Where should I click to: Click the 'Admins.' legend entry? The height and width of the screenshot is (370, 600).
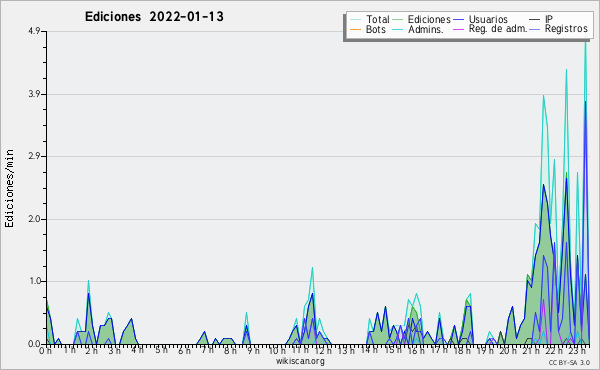pyautogui.click(x=418, y=29)
